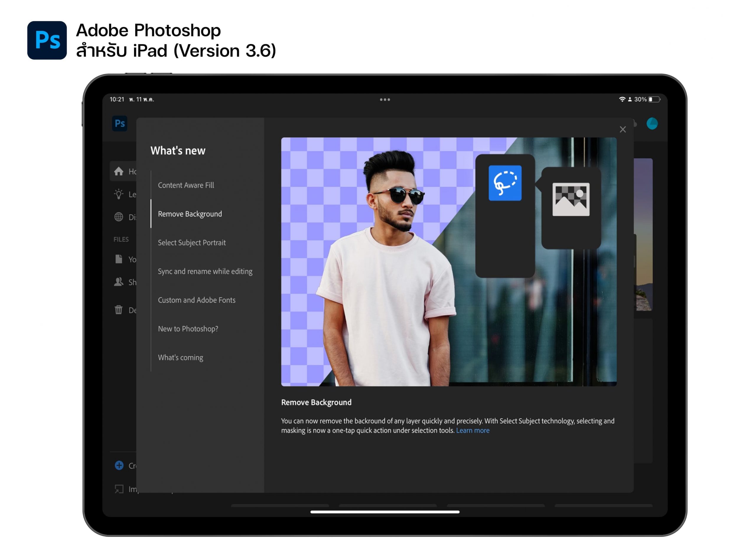This screenshot has height=552, width=756.
Task: Open the New to Photoshop? item
Action: [188, 329]
